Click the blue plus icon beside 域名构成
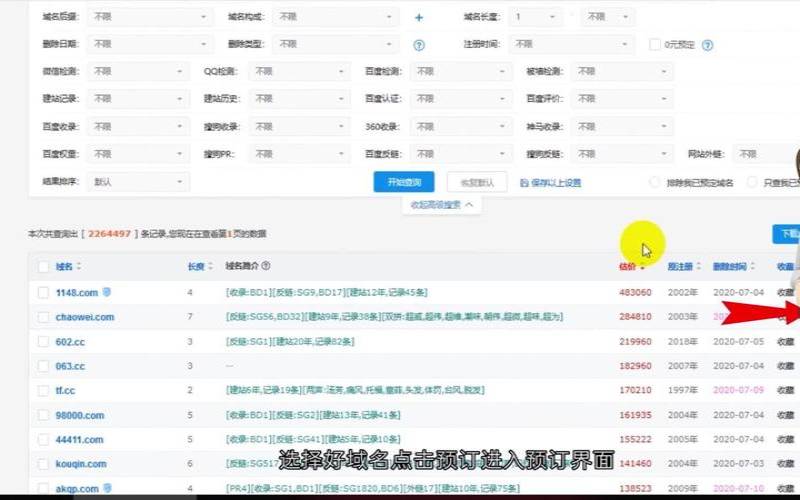 (x=419, y=17)
